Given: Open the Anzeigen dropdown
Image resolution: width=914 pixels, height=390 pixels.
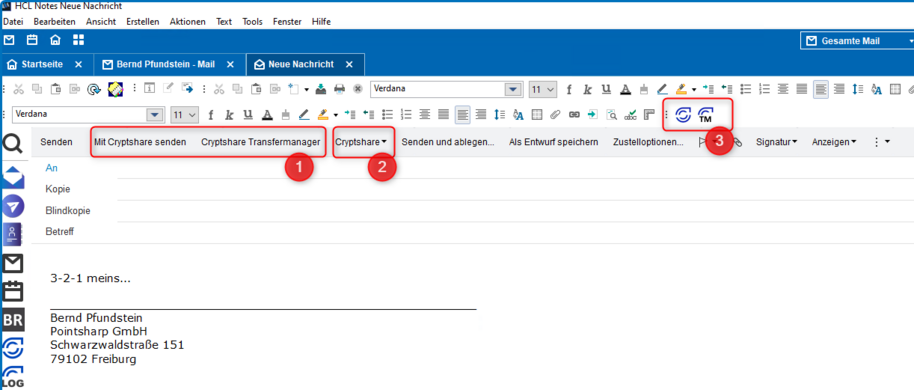Looking at the screenshot, I should point(834,142).
